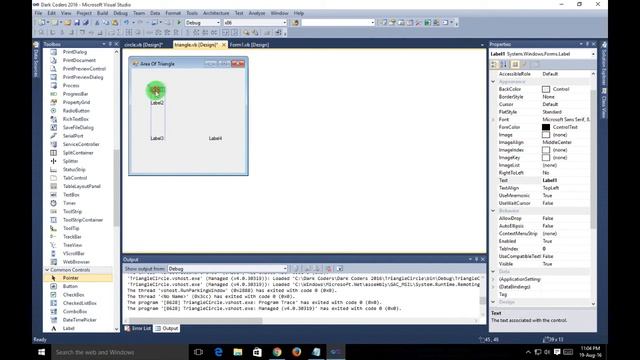Open Google Chrome from taskbar
This screenshot has height=360, width=640.
tap(277, 352)
